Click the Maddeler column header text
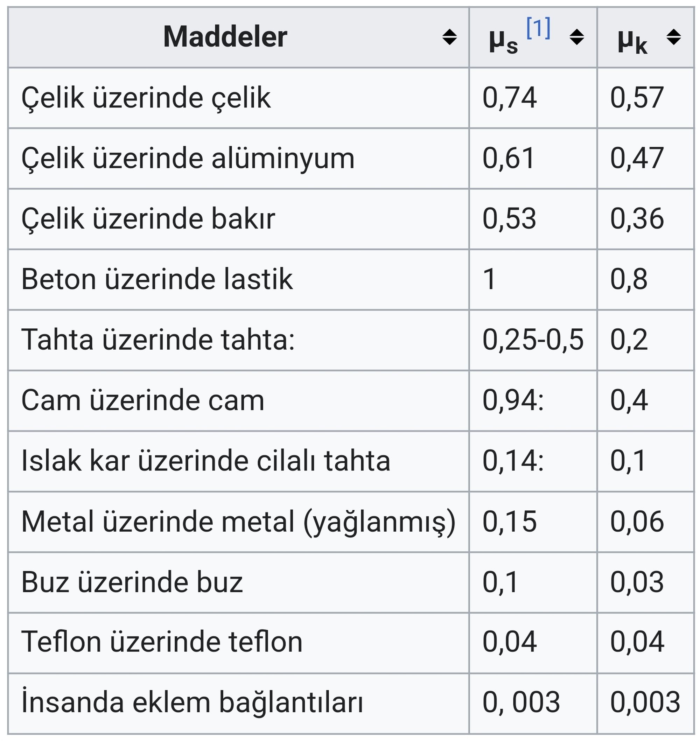This screenshot has width=700, height=741. 225,37
